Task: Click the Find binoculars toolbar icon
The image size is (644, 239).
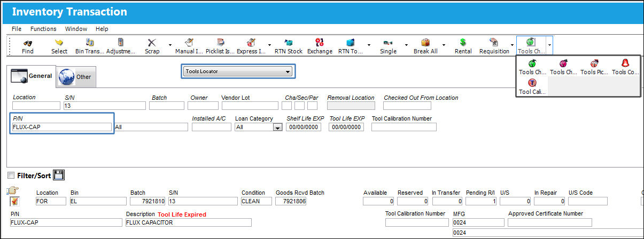Action: click(x=28, y=43)
